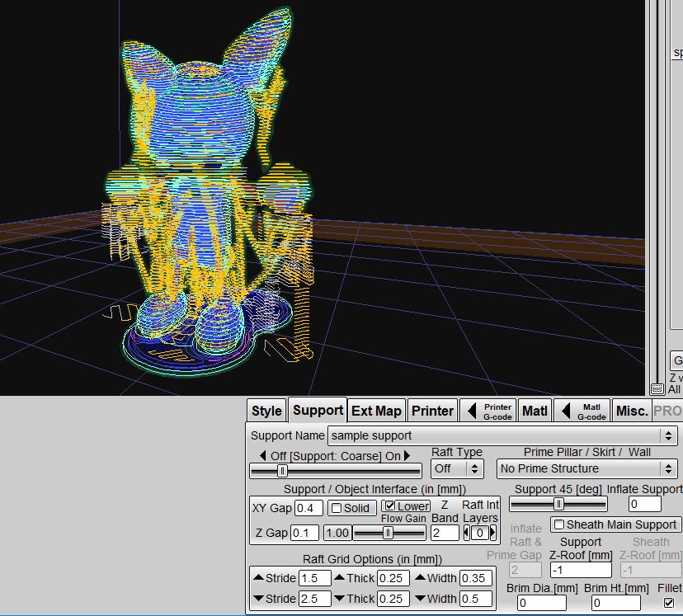The image size is (683, 616).
Task: Switch to the Style tab
Action: point(266,411)
